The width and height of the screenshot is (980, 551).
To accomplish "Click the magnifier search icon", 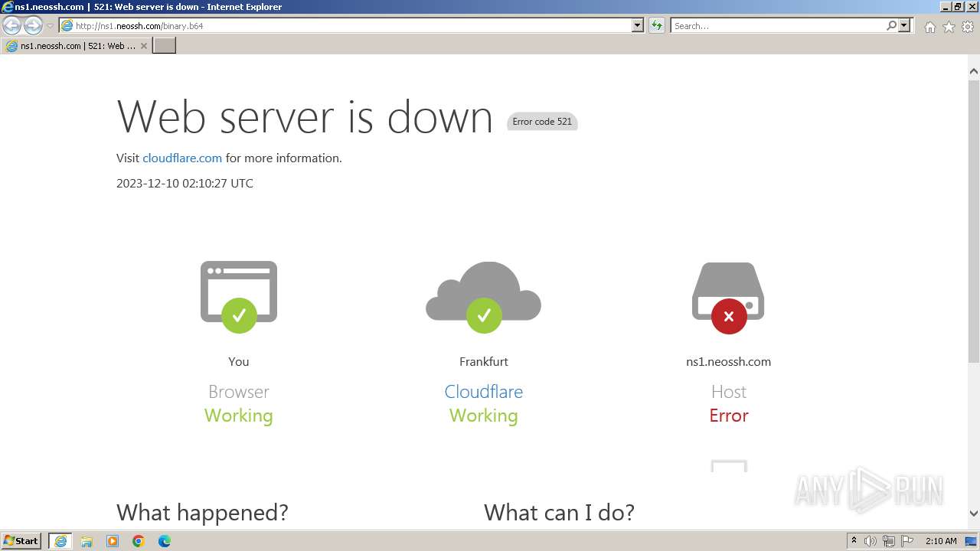I will point(891,26).
